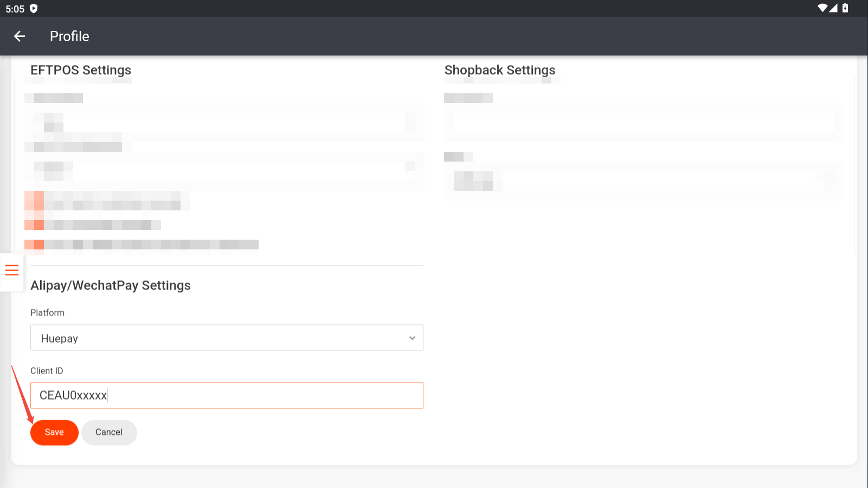Toggle the bottom orange checkbox in EFTPOS Settings

click(x=35, y=245)
